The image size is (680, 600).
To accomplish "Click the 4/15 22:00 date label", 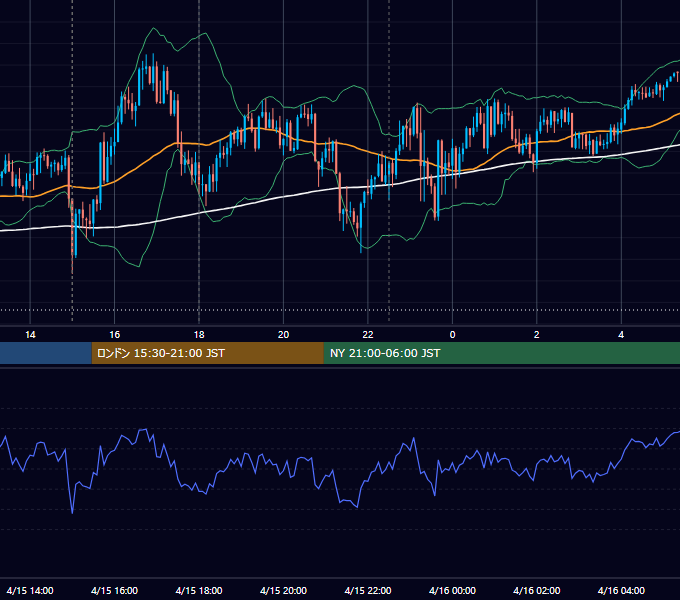I will point(368,590).
